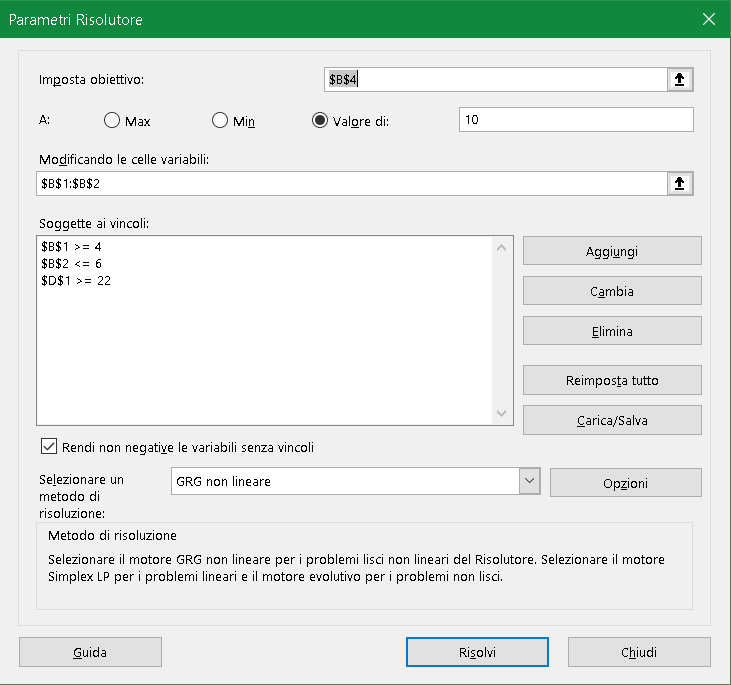Click constraints list scroll up arrow
The width and height of the screenshot is (731, 685).
[502, 248]
